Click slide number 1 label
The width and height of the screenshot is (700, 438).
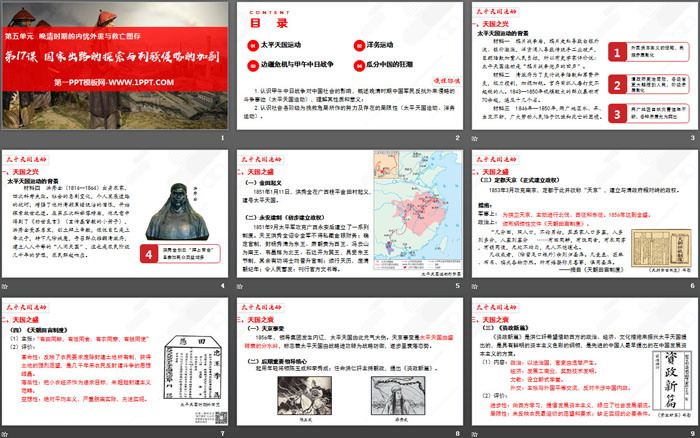[222, 138]
